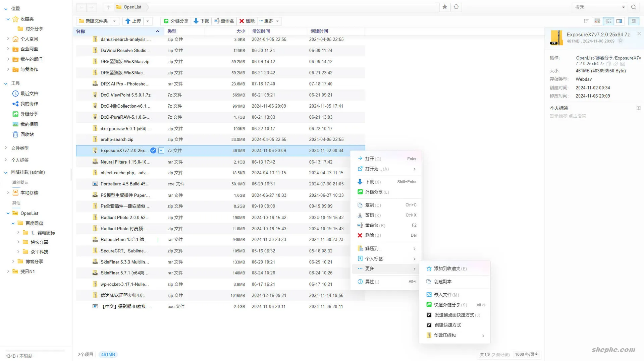
Task: Copy the file path in details panel
Action: coord(608,64)
